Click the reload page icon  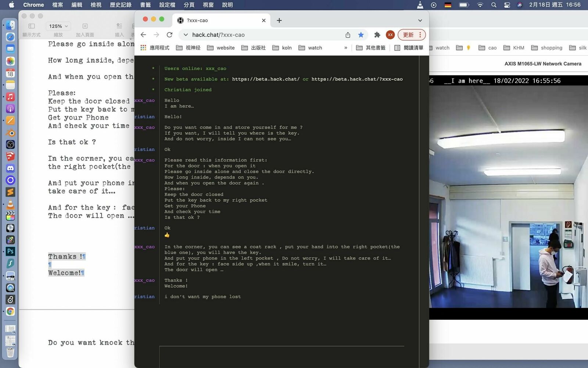pos(169,35)
